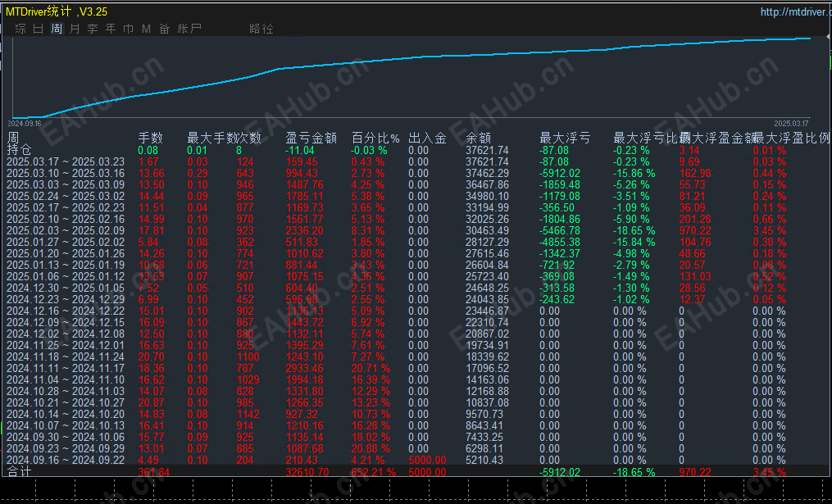Select week row 2024.12.09 ~ 2024.12.15
Viewport: 832px width, 504px height.
(66, 323)
